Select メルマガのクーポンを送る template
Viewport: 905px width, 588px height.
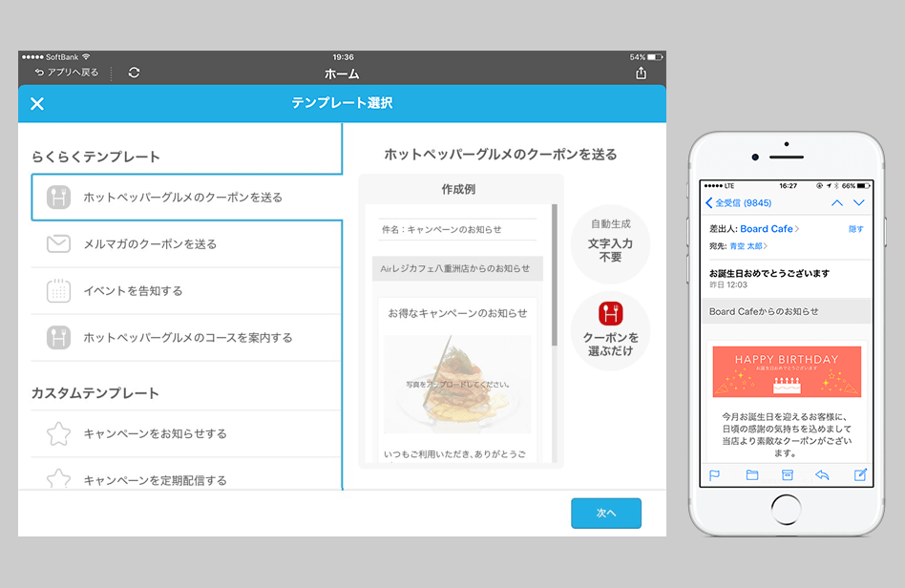[x=186, y=244]
